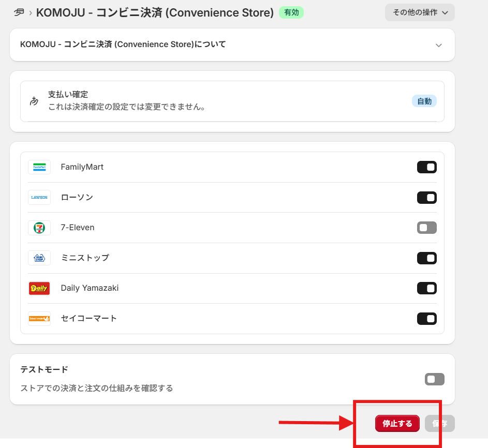The width and height of the screenshot is (488, 448).
Task: Click the 有効 status badge
Action: point(291,12)
